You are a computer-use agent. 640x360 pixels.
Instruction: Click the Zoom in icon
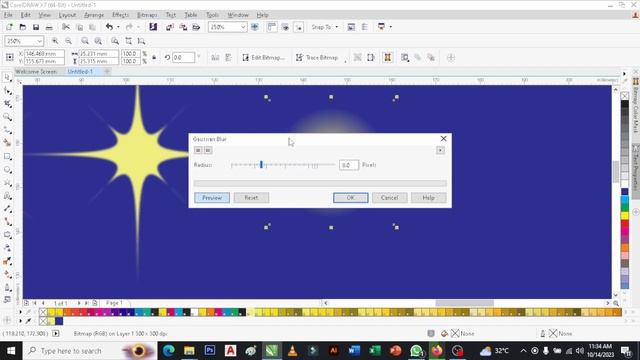55,41
